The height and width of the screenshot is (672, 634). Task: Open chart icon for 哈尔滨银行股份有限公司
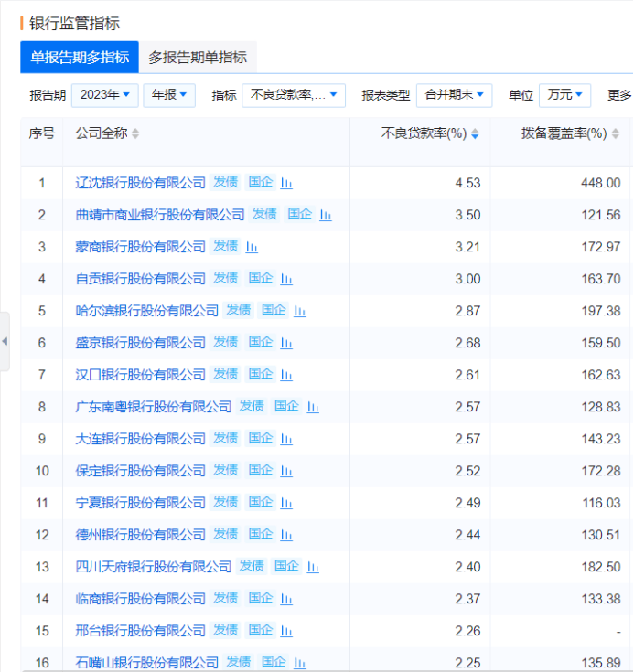299,311
